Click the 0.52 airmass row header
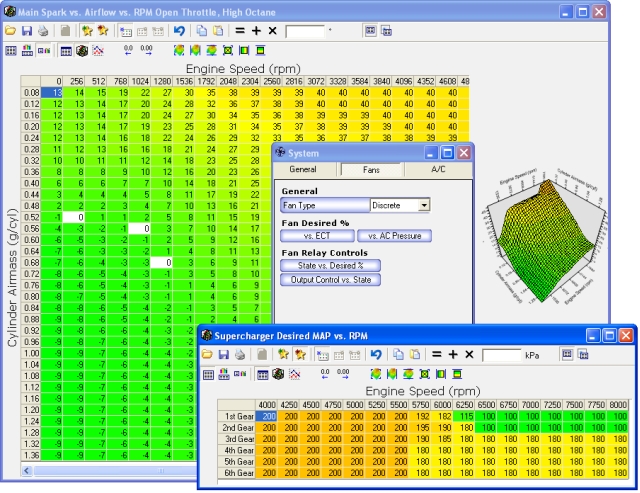The height and width of the screenshot is (493, 640). [31, 217]
